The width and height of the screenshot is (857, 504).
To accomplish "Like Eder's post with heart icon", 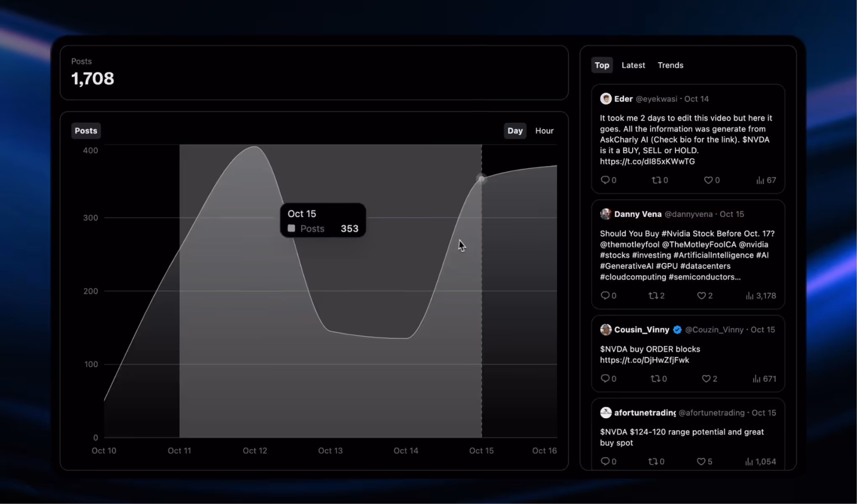I will pos(708,180).
